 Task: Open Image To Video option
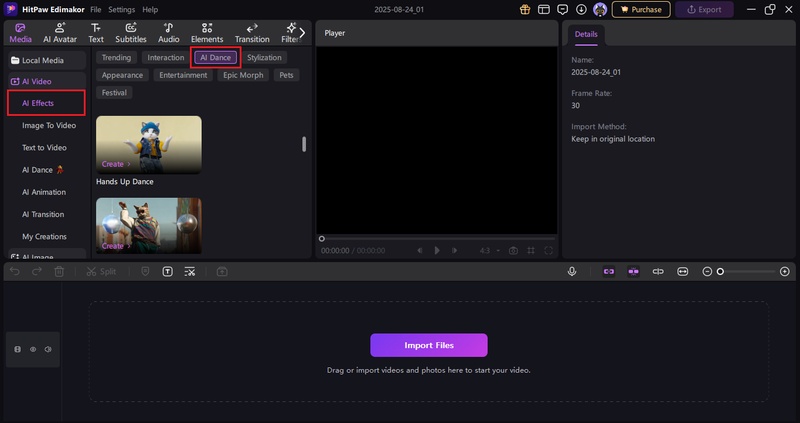[x=49, y=125]
